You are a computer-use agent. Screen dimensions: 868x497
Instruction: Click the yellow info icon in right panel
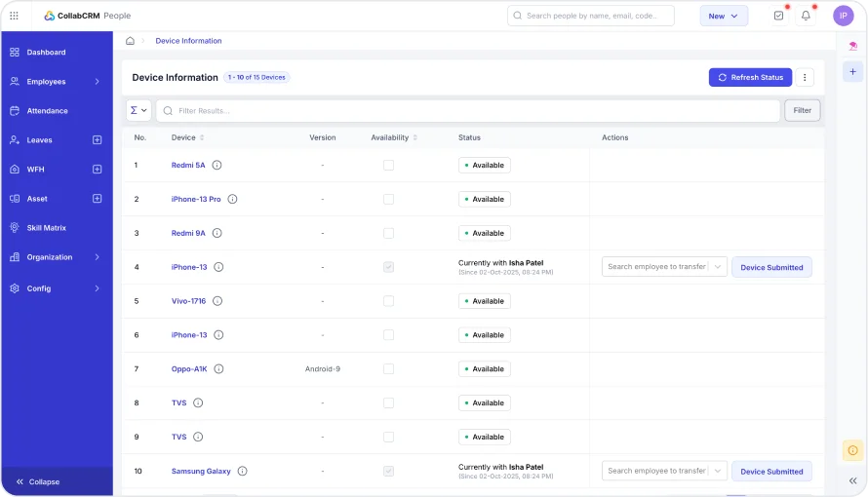pyautogui.click(x=852, y=450)
